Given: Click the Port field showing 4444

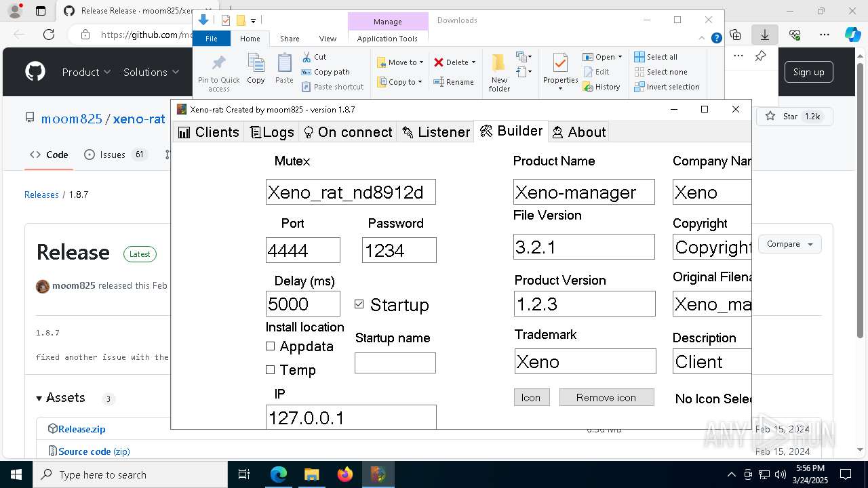Looking at the screenshot, I should tap(303, 250).
